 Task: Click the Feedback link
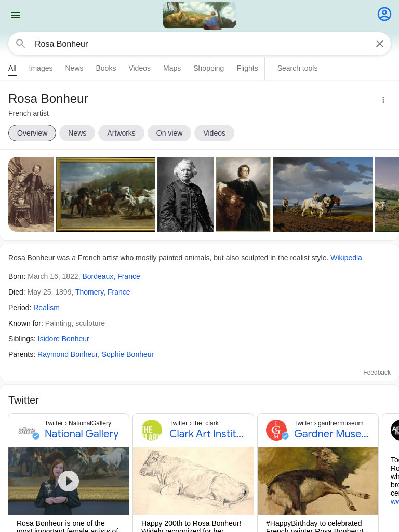point(377,373)
